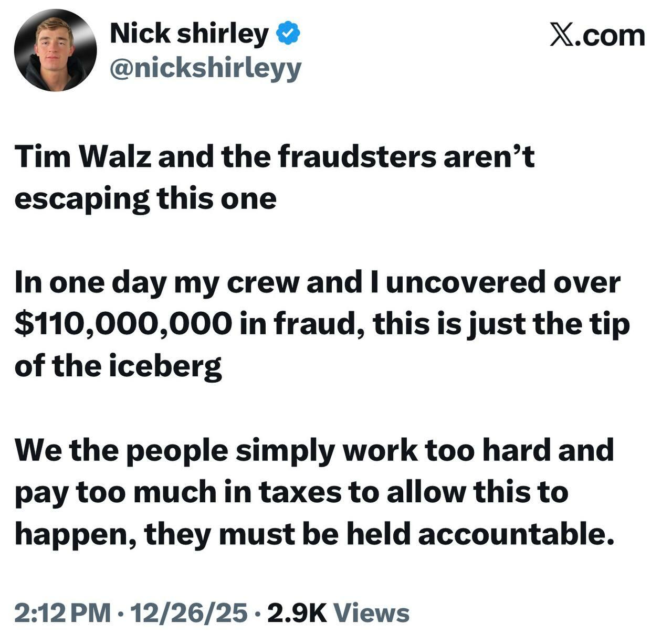Click the X logo in the corner
Image resolution: width=672 pixels, height=634 pixels.
click(561, 35)
